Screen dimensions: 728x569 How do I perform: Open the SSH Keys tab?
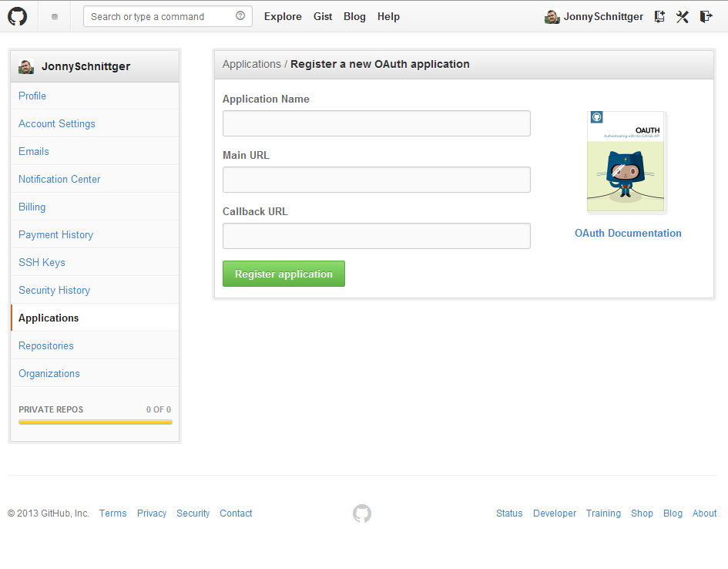coord(95,262)
